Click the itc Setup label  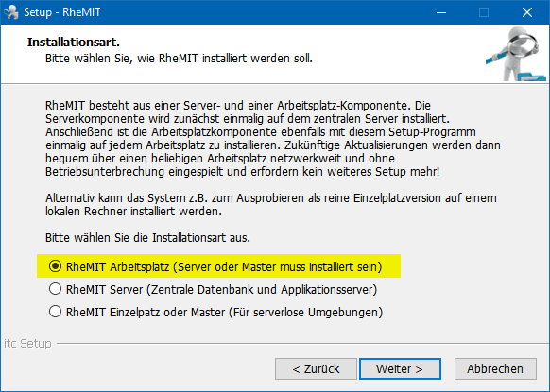pyautogui.click(x=27, y=343)
